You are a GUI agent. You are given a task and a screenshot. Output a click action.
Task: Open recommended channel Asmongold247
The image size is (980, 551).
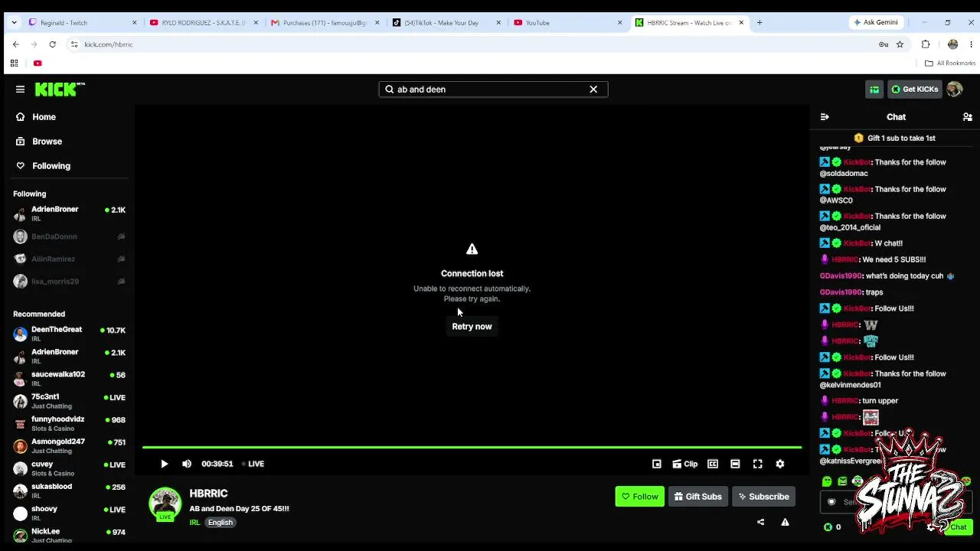[x=69, y=445]
